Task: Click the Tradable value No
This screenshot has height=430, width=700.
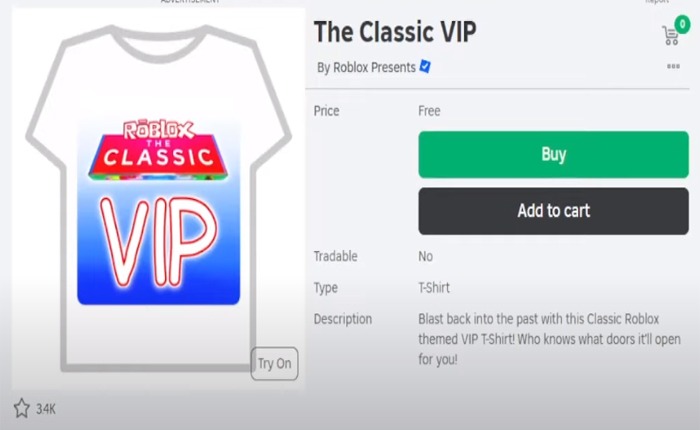Action: click(x=425, y=256)
